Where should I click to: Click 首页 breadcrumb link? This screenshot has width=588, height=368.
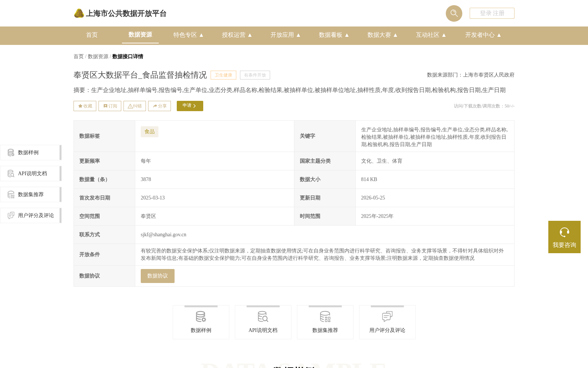pyautogui.click(x=79, y=56)
